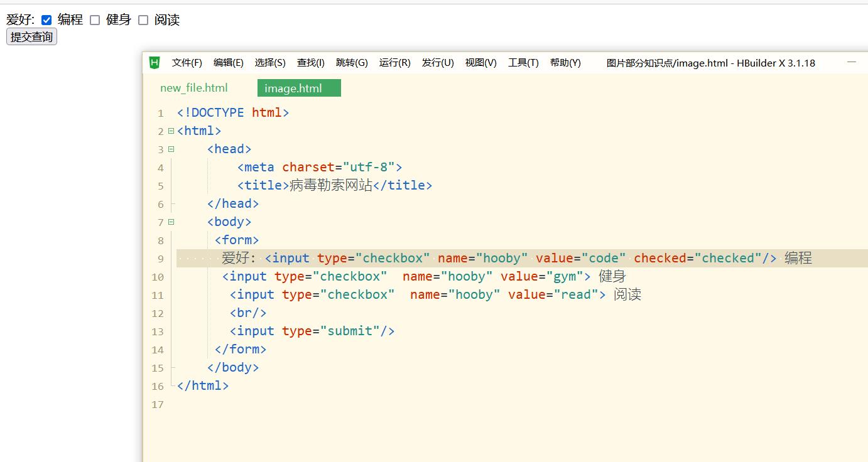Minimize the HBuilder X window
The image size is (868, 462).
[x=852, y=62]
